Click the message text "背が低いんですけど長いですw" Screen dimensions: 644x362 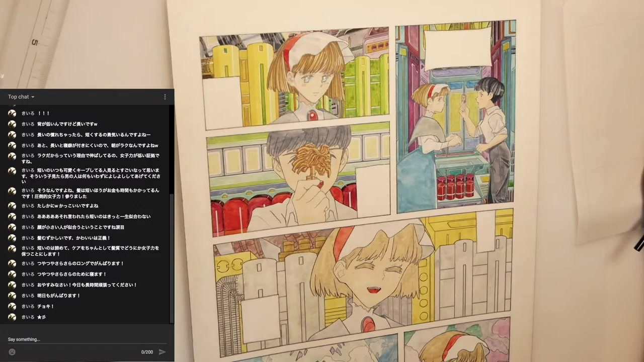click(x=67, y=124)
